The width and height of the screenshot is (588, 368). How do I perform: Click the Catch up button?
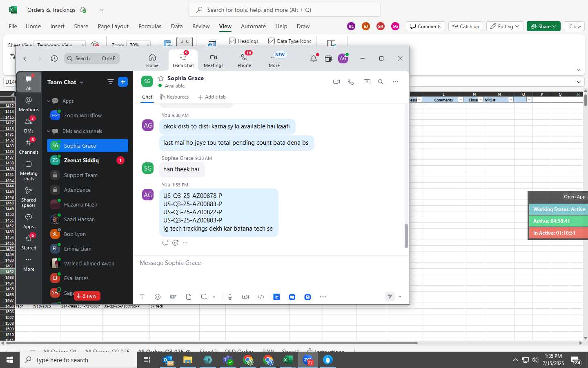point(465,26)
